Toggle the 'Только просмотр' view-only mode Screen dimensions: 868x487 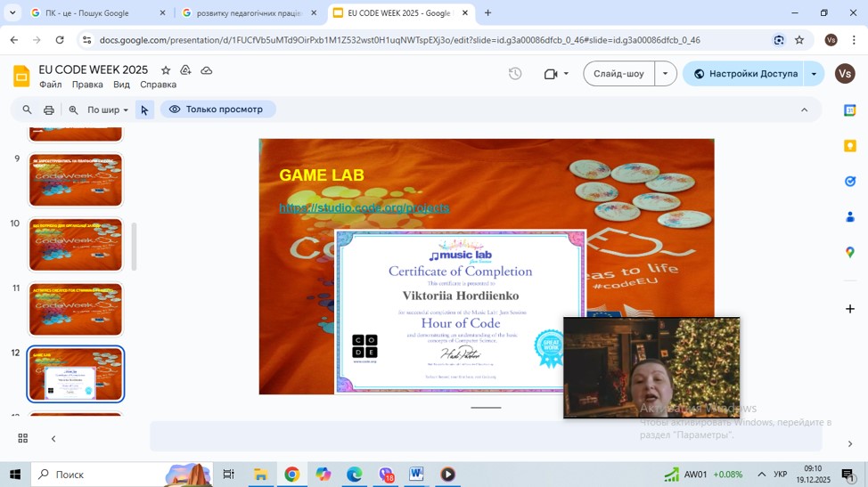(217, 110)
